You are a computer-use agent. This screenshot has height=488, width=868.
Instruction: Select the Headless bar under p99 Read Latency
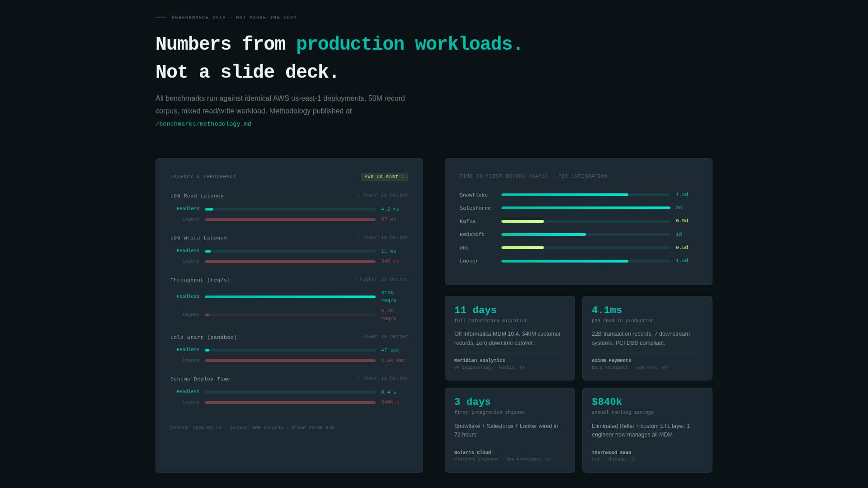[x=289, y=209]
